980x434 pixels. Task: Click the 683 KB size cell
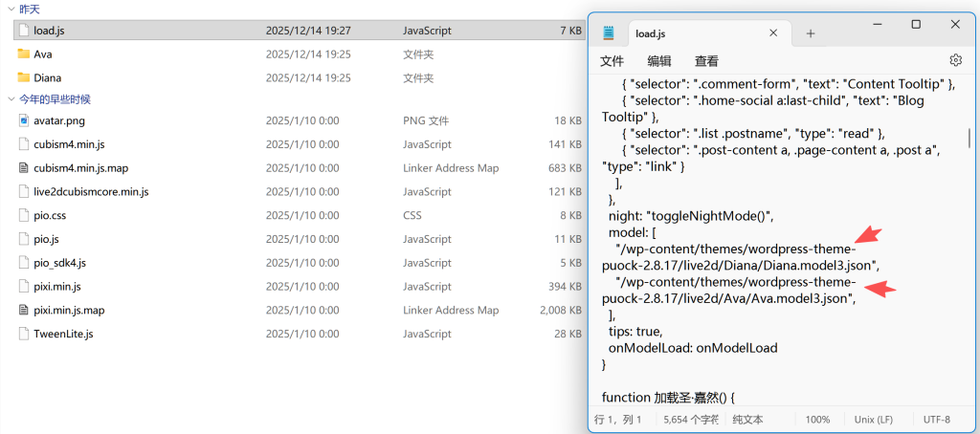tap(565, 168)
